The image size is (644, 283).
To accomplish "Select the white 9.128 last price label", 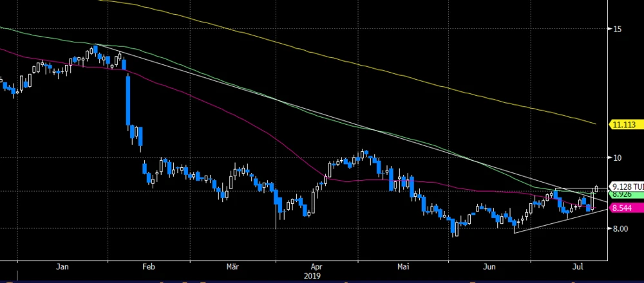I will (x=625, y=186).
